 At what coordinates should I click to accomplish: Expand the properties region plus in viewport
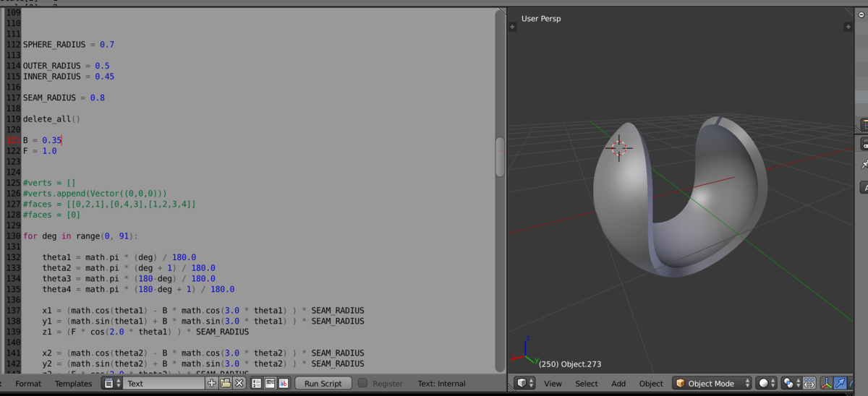pos(848,27)
